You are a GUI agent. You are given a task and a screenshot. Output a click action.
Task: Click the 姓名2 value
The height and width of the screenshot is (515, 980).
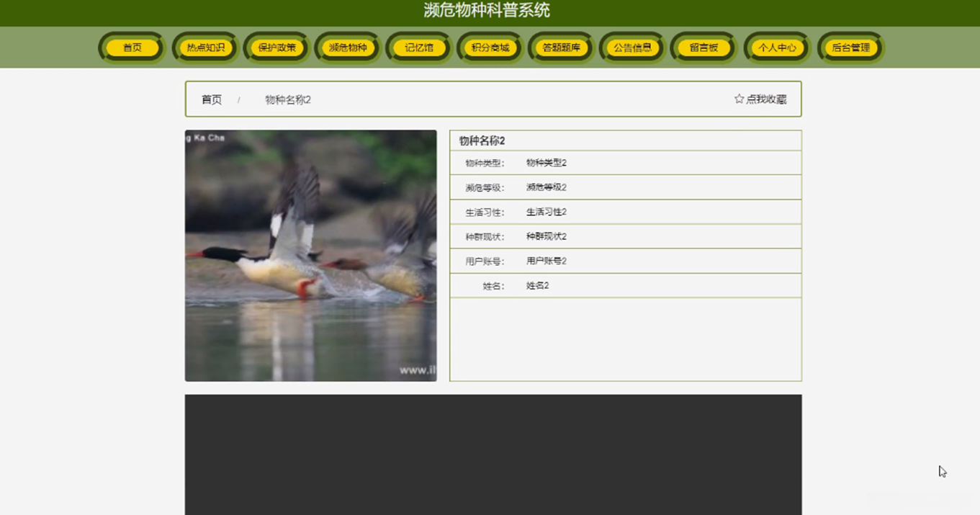[538, 285]
